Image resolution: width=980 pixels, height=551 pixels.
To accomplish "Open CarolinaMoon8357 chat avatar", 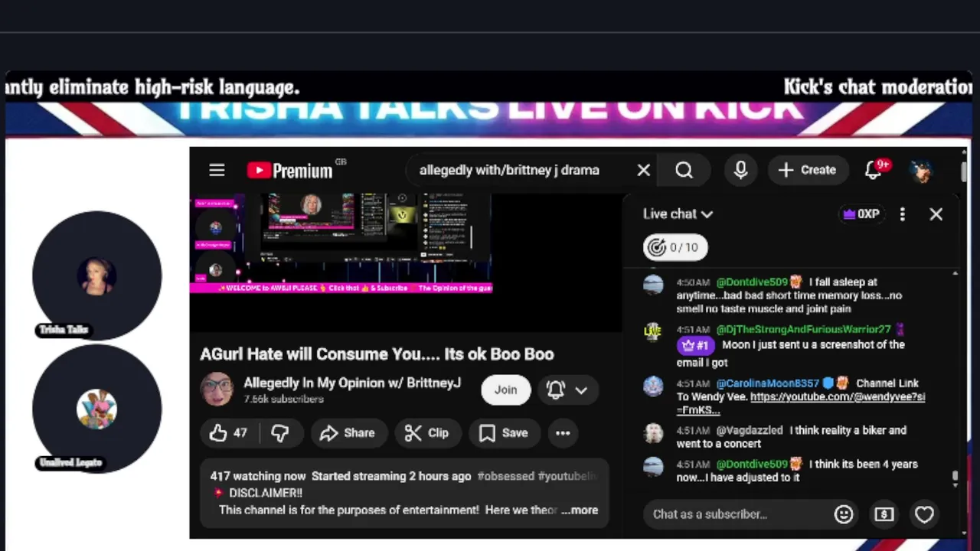I will [653, 386].
